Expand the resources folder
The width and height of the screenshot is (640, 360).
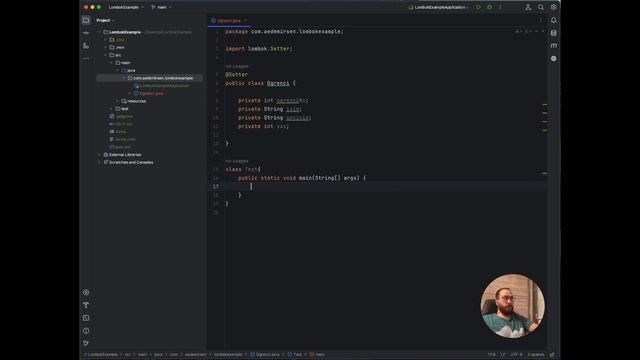118,101
